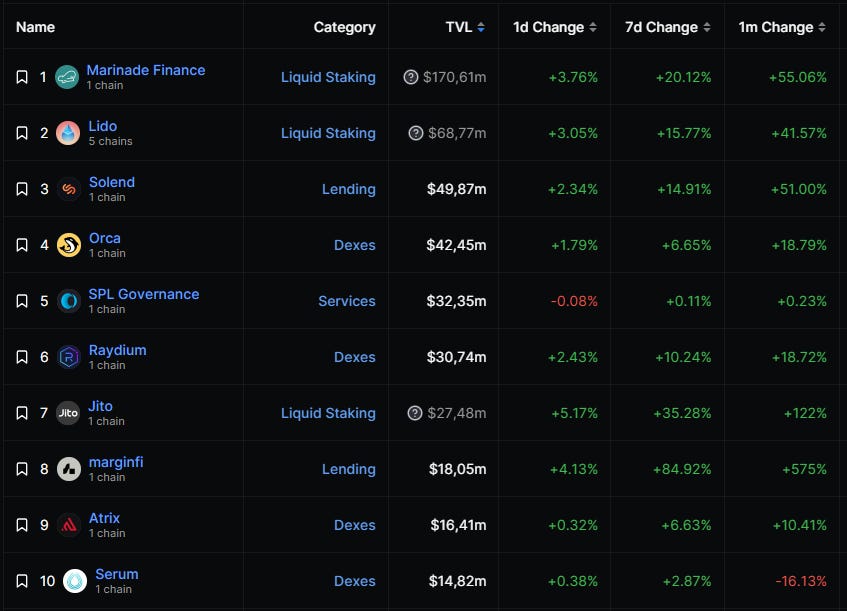Click the Name column header
Viewport: 847px width, 611px height.
click(35, 27)
